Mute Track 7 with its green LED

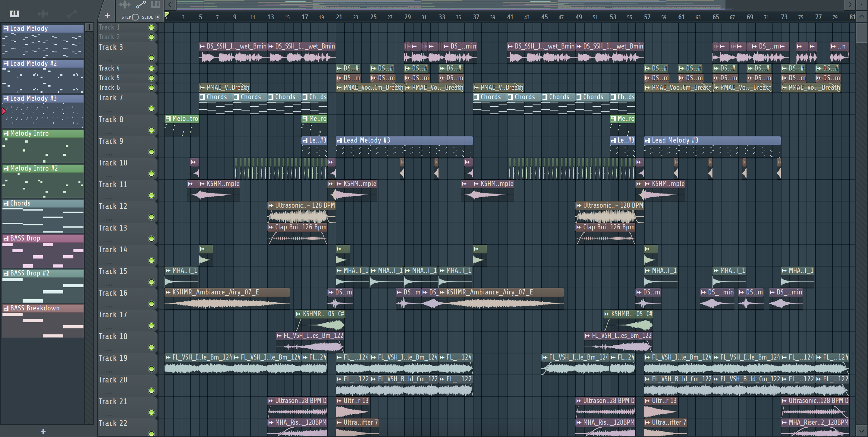(151, 108)
